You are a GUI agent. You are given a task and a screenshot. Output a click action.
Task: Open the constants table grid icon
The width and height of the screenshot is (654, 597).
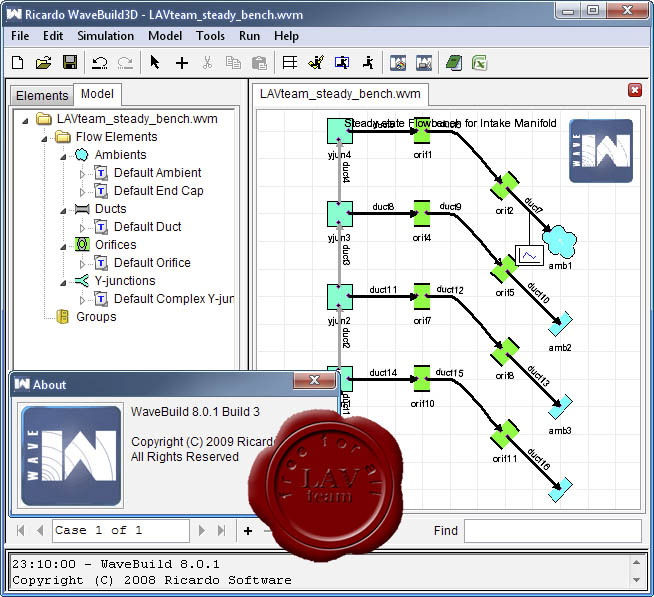289,63
